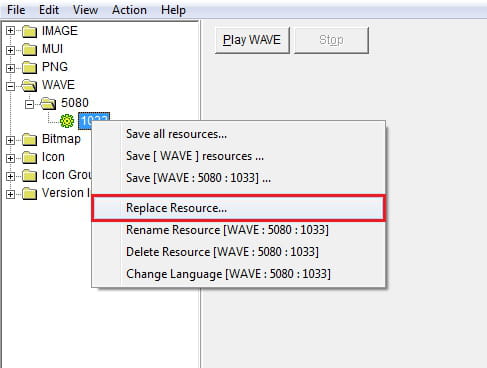
Task: Click the green gear resource icon
Action: (x=67, y=121)
